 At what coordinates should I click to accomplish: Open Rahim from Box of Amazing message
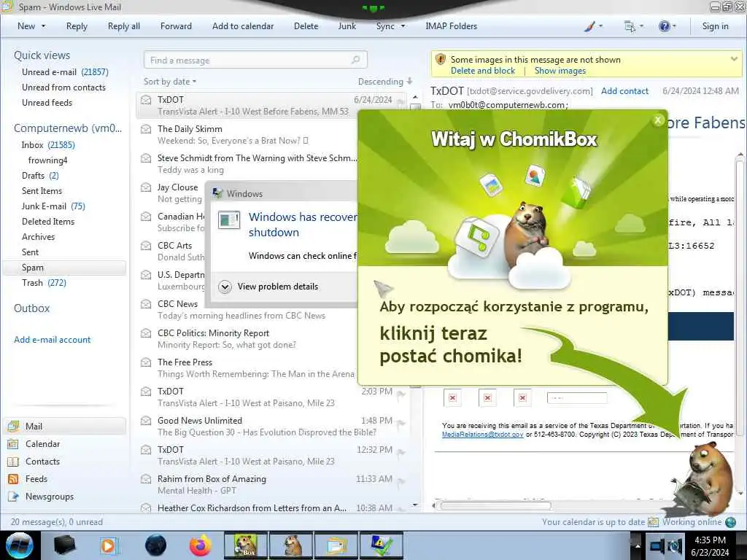click(x=272, y=485)
